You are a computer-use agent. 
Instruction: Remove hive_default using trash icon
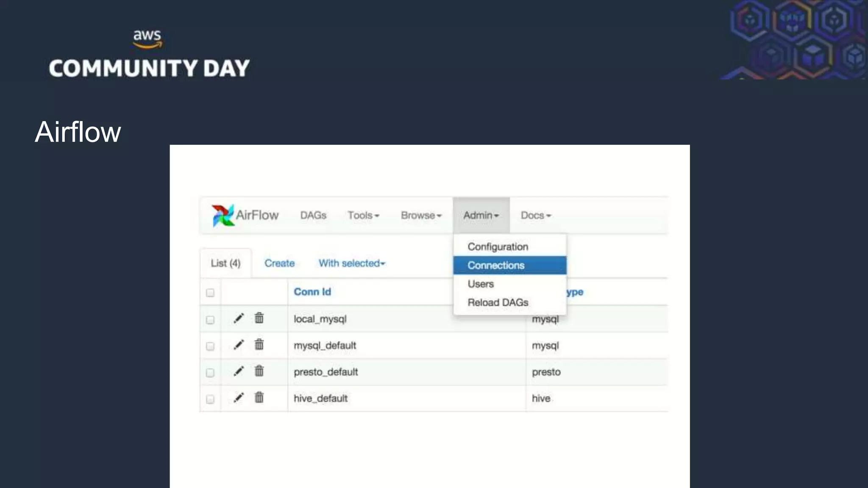pos(259,397)
